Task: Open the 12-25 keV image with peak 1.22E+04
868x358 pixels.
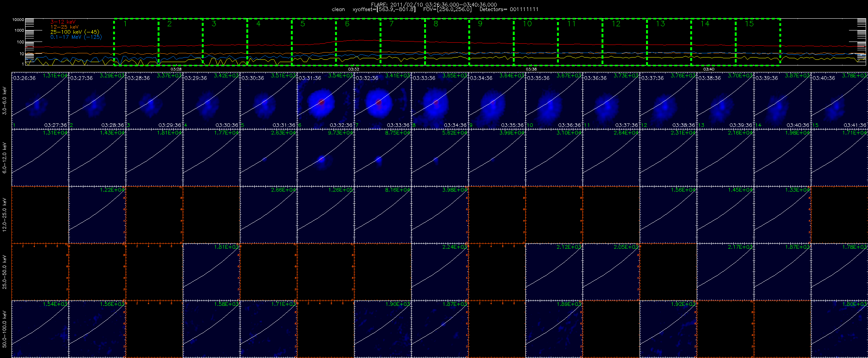Action: [97, 214]
